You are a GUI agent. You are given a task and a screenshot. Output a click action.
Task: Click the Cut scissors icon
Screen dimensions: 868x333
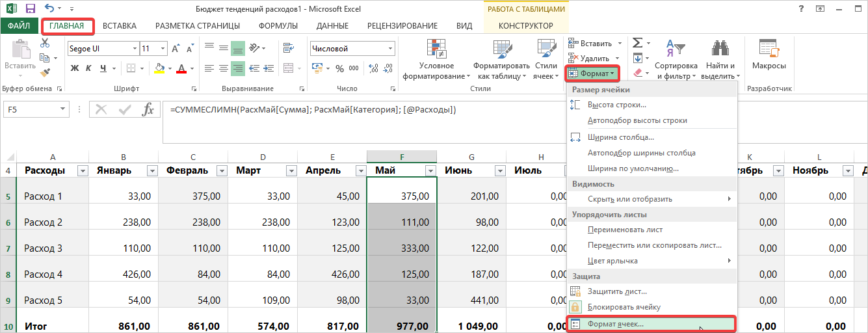point(45,43)
